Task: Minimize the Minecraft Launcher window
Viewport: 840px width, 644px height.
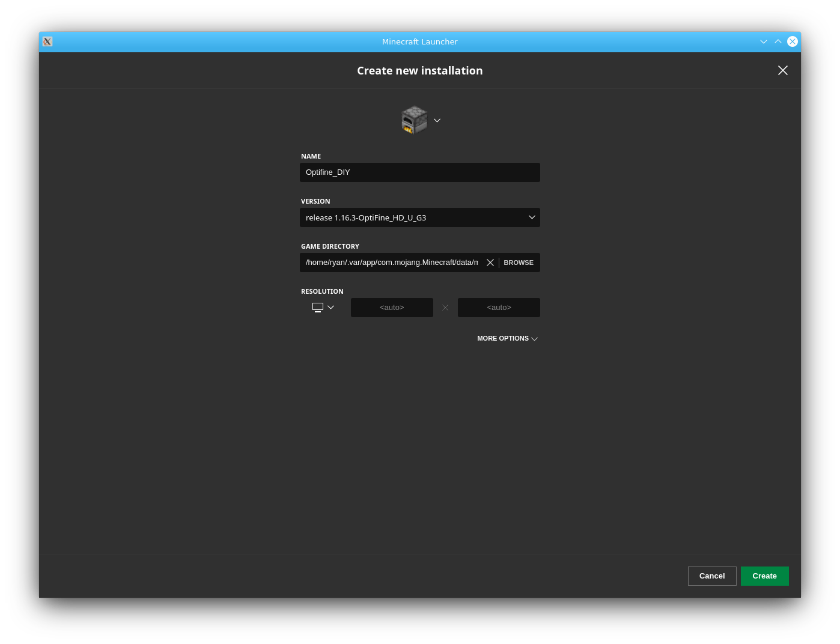Action: tap(764, 41)
